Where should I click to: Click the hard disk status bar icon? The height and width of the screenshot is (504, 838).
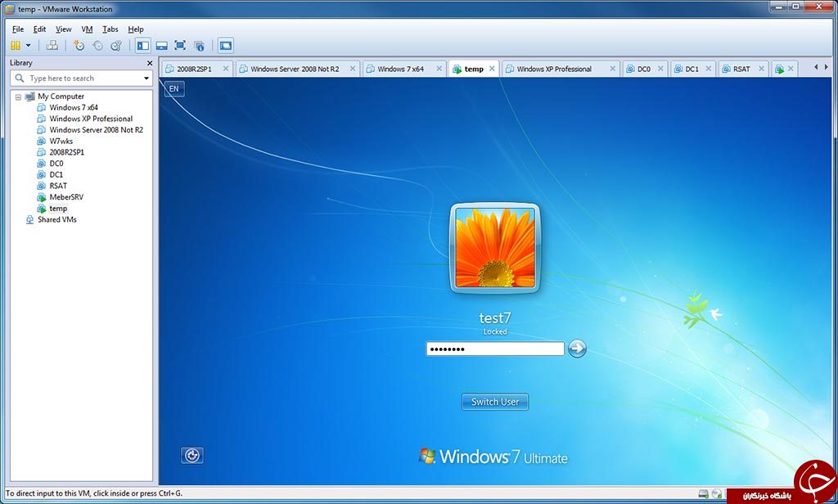coord(703,494)
